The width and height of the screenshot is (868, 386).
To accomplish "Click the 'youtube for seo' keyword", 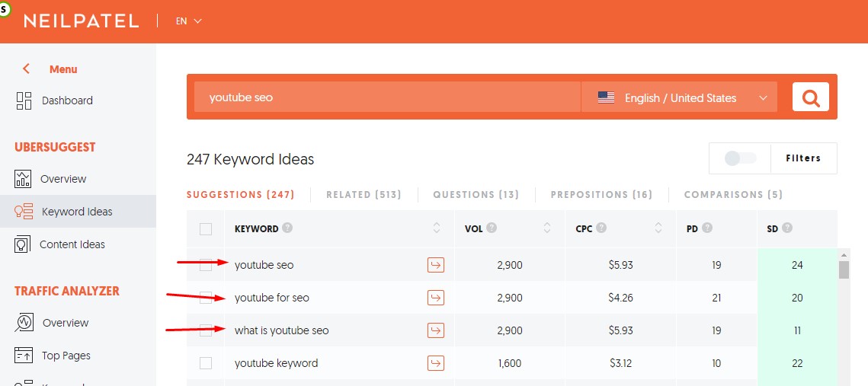I will [x=272, y=298].
